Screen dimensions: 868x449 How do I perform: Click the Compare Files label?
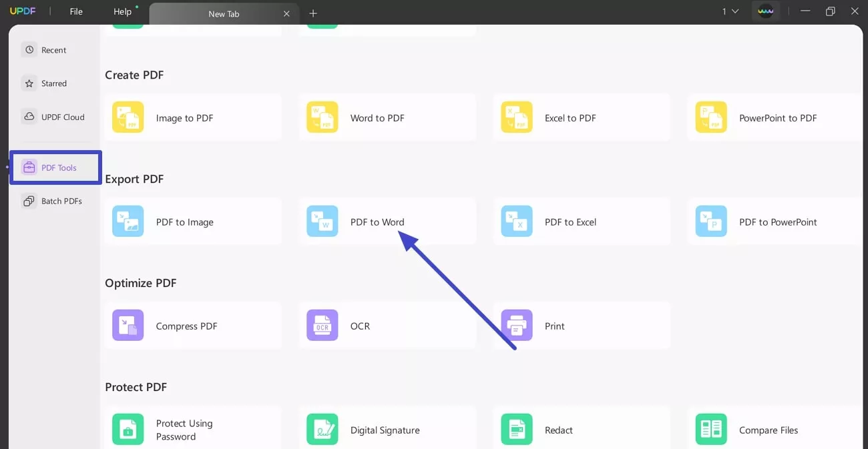tap(769, 430)
